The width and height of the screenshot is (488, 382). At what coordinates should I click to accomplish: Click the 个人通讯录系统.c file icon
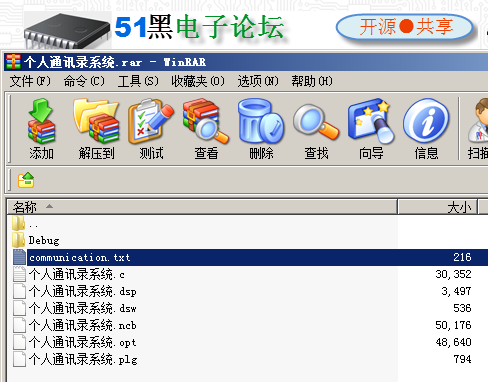pos(19,274)
